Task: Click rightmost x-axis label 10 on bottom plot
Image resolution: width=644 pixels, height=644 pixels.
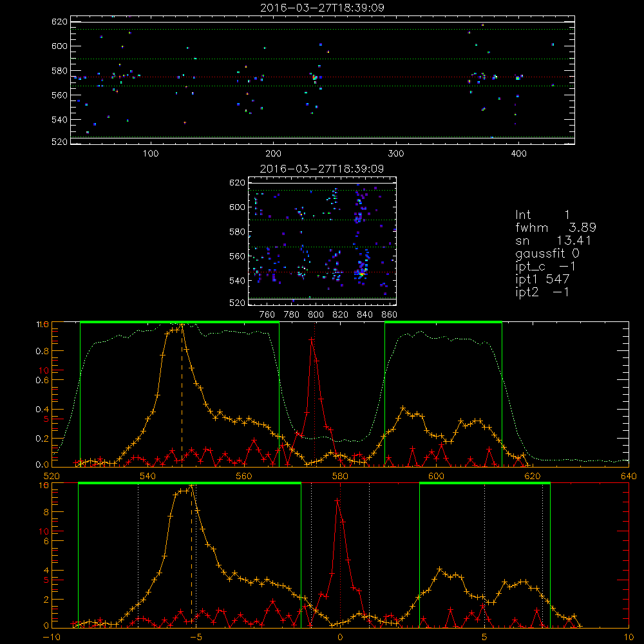Action: coord(629,637)
